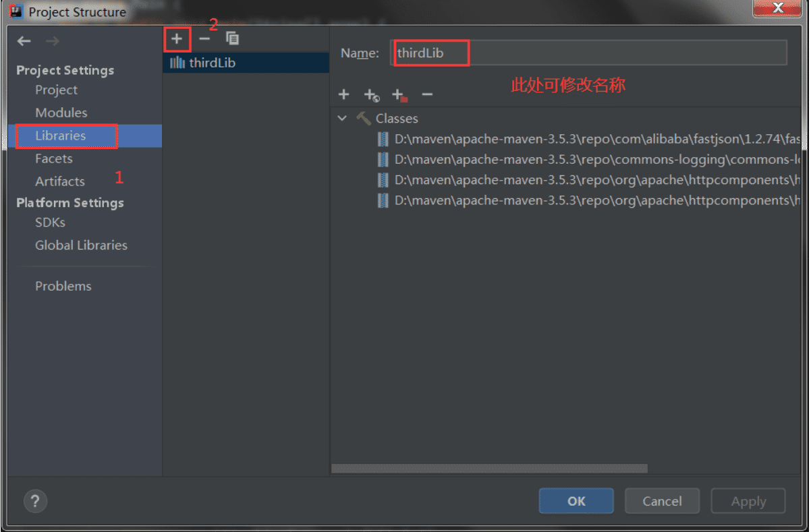Remove selected root with minus icon
Screen dimensions: 811x532
(x=426, y=95)
